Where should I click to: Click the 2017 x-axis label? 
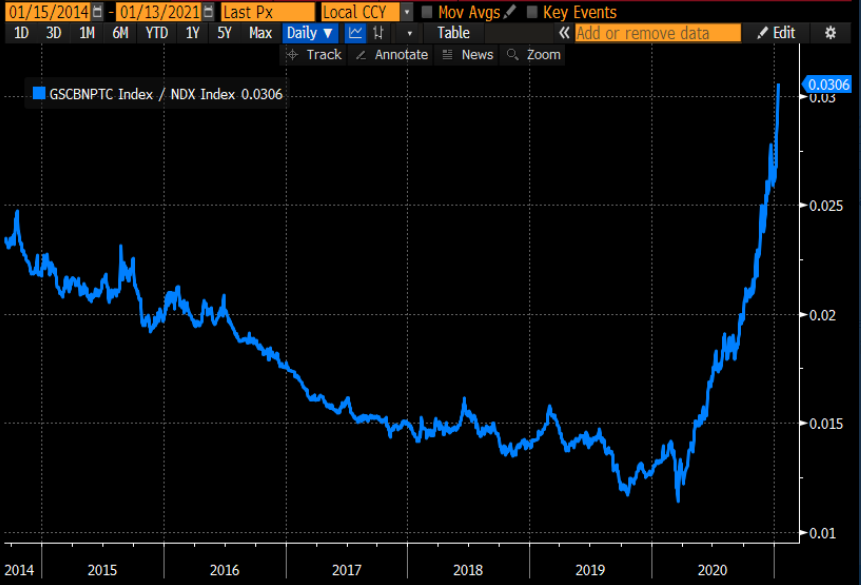(x=346, y=570)
